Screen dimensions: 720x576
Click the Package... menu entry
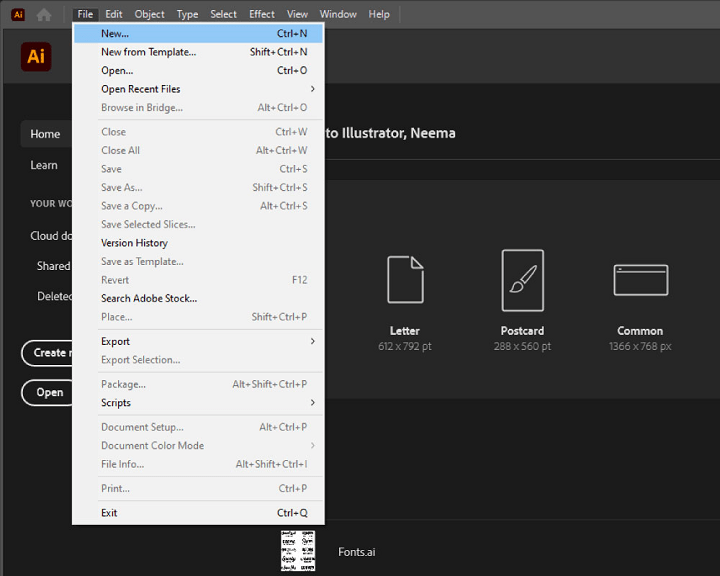click(198, 384)
